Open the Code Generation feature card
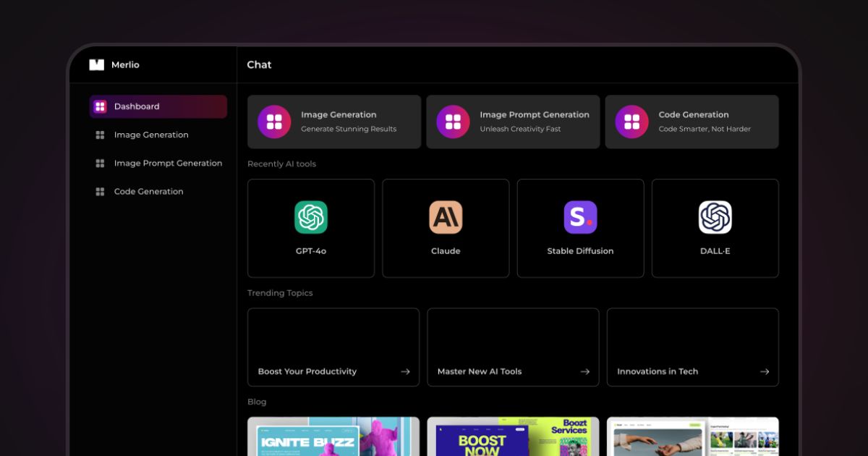 [x=692, y=122]
